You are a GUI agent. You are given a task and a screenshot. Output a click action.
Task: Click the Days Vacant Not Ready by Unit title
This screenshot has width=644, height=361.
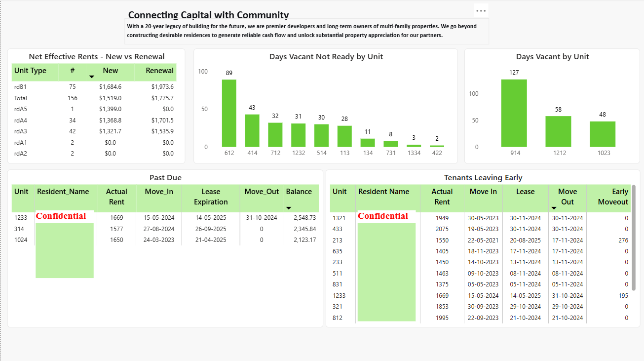coord(325,56)
